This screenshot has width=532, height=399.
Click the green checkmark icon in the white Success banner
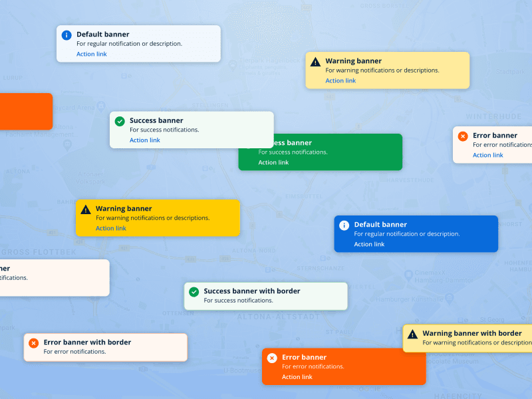click(120, 121)
